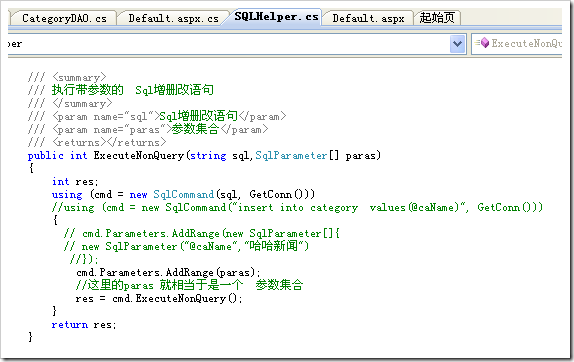The height and width of the screenshot is (362, 574).
Task: Open the 起始页 start page tab
Action: pyautogui.click(x=437, y=18)
